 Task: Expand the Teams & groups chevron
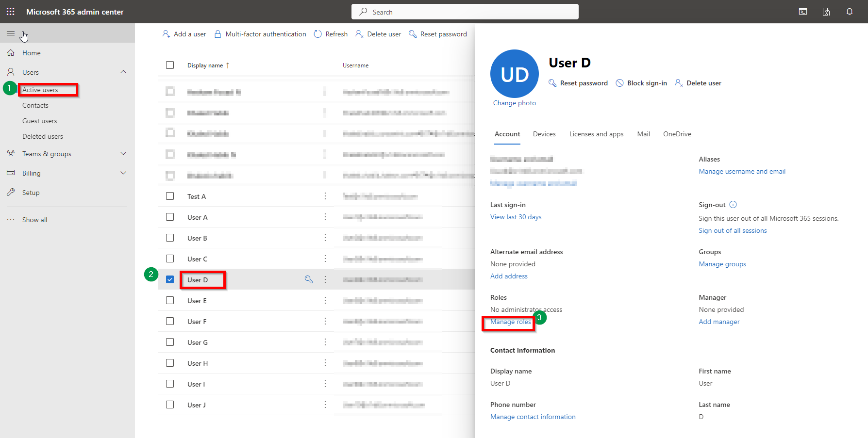[123, 154]
